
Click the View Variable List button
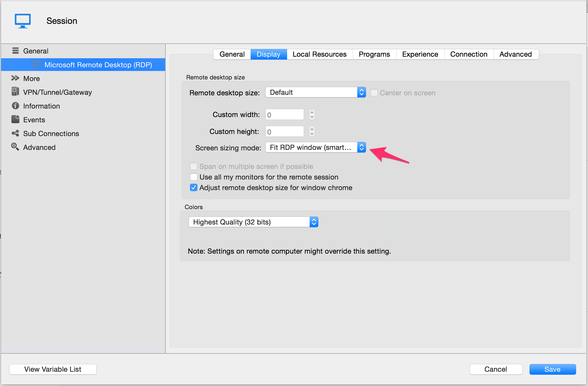click(x=53, y=369)
